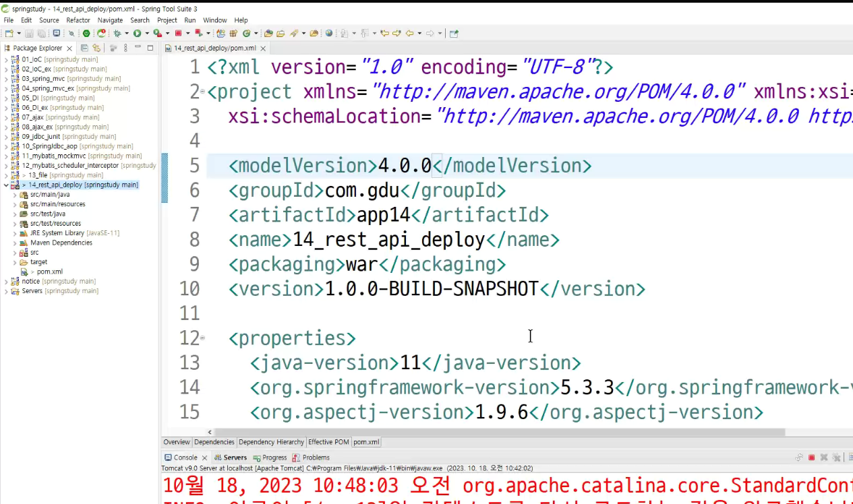Screen dimensions: 853x504
Task: Click the New file toolbar icon
Action: (x=9, y=33)
